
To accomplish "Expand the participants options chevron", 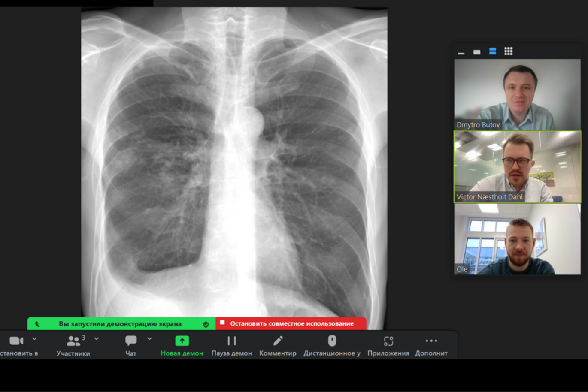I will 97,339.
